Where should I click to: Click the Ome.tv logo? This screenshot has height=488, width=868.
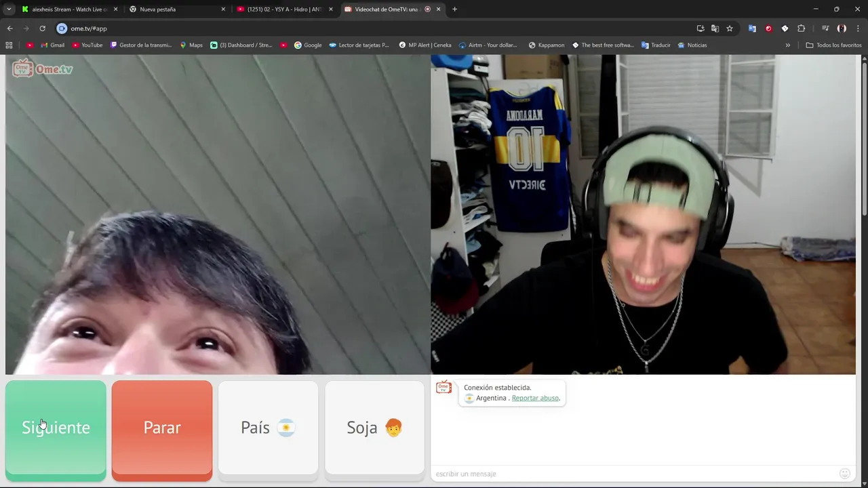tap(43, 68)
